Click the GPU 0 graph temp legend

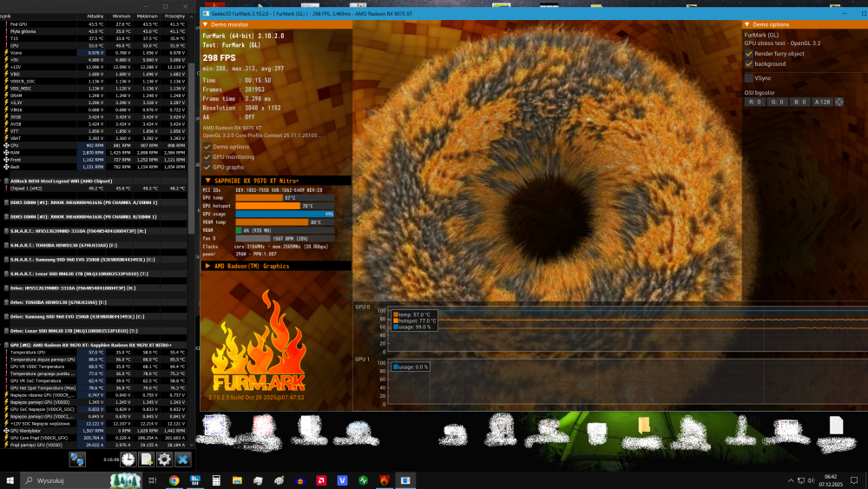(x=411, y=314)
